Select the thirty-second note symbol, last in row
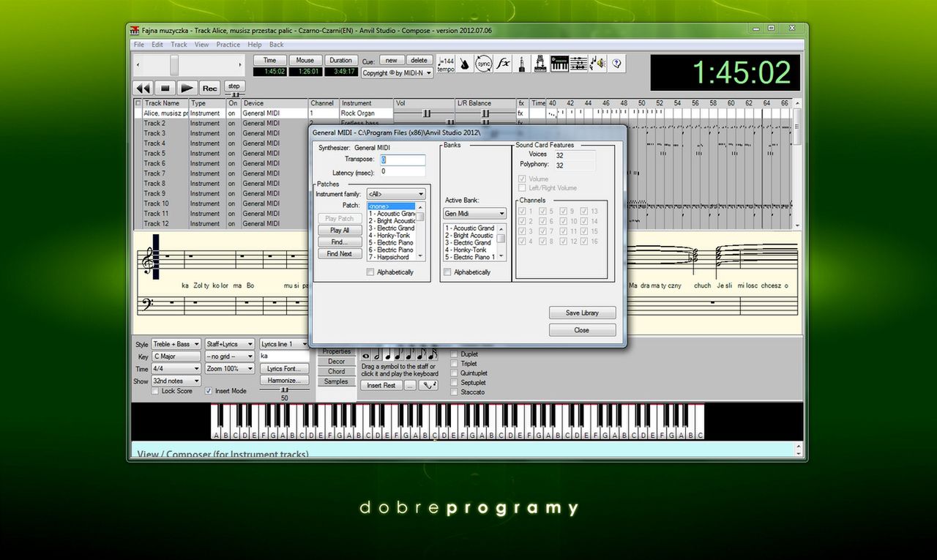The height and width of the screenshot is (560, 937). click(x=433, y=355)
